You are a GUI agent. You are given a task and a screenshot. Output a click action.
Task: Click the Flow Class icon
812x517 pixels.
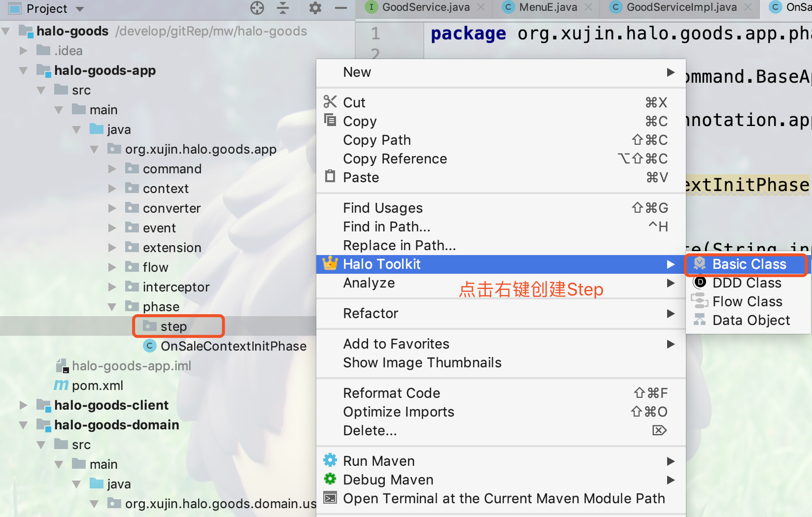click(x=700, y=301)
